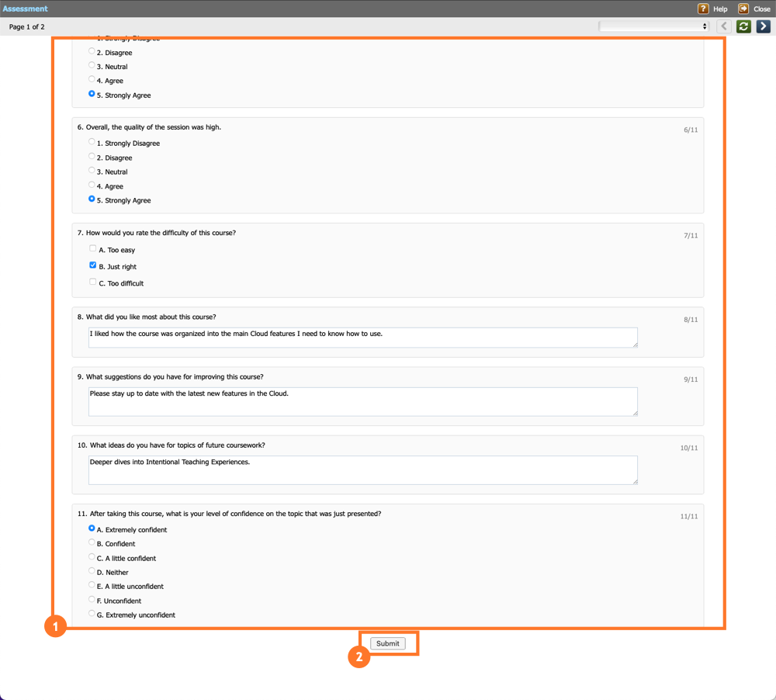Choose "1. Strongly Disagree" for session quality
Viewport: 776px width, 700px height.
92,142
